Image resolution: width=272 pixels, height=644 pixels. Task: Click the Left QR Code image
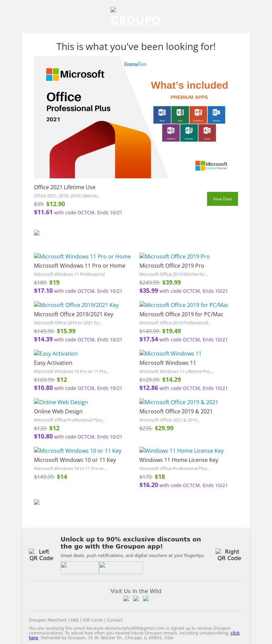click(x=41, y=555)
